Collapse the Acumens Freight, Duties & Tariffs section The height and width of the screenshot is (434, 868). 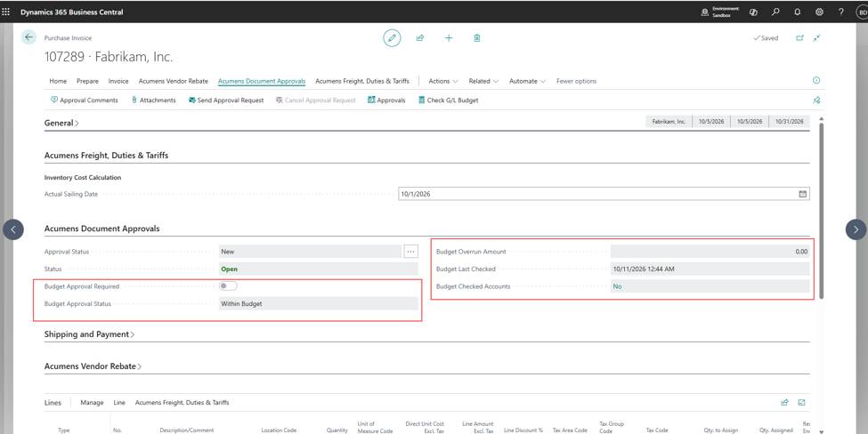(106, 156)
